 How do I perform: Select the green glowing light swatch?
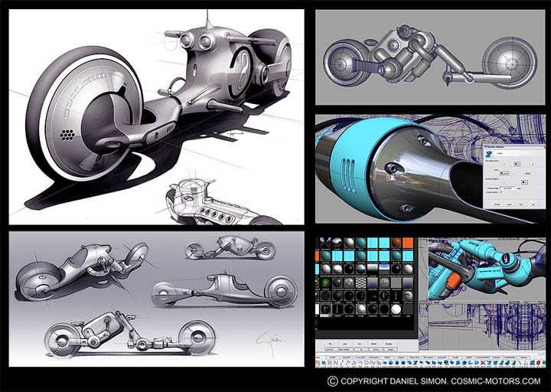[x=325, y=283]
